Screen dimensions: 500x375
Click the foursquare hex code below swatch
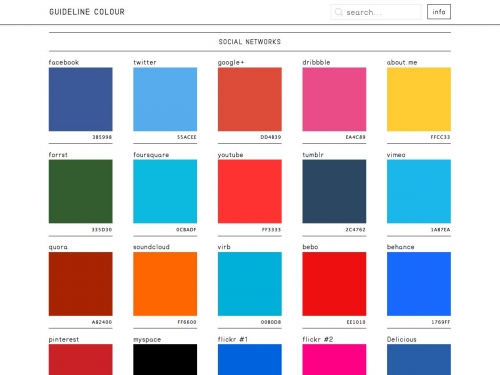pos(186,230)
